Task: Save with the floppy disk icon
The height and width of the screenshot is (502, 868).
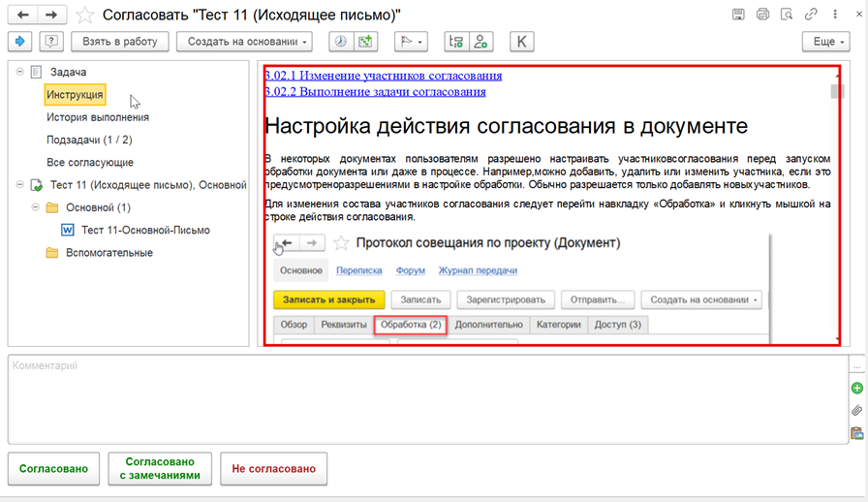Action: coord(738,15)
